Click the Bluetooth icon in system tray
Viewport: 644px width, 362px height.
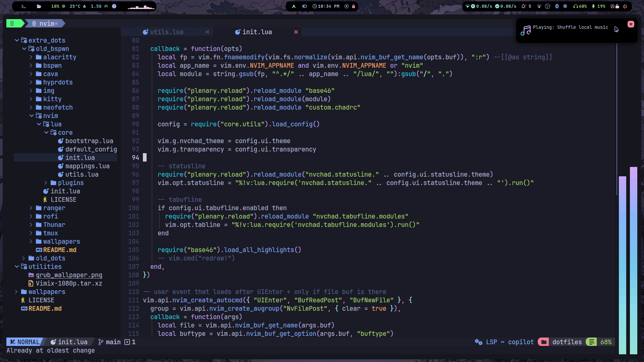tap(557, 6)
